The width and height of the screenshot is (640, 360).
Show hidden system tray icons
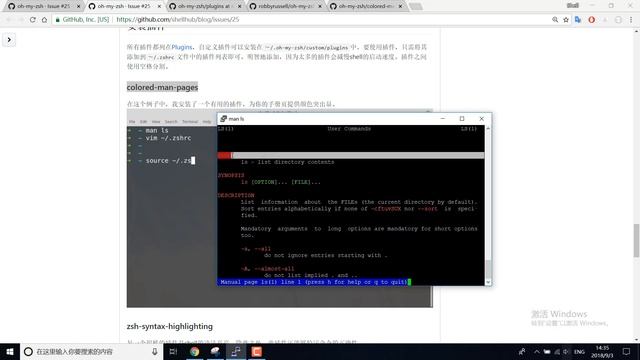pos(536,351)
